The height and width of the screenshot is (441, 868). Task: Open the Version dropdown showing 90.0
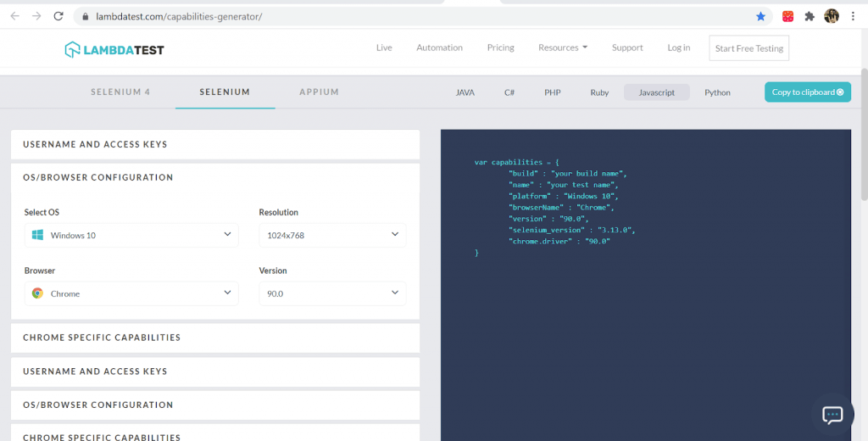[x=332, y=293]
